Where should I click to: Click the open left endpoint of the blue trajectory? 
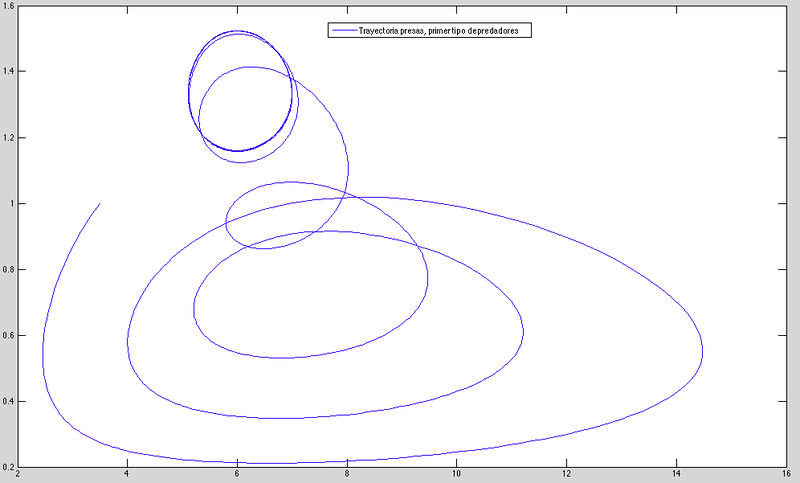tap(100, 204)
